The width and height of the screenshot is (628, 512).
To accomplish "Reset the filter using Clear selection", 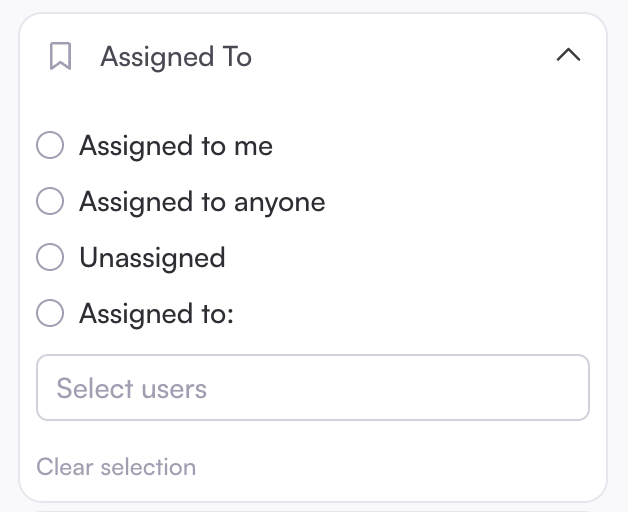I will [116, 467].
